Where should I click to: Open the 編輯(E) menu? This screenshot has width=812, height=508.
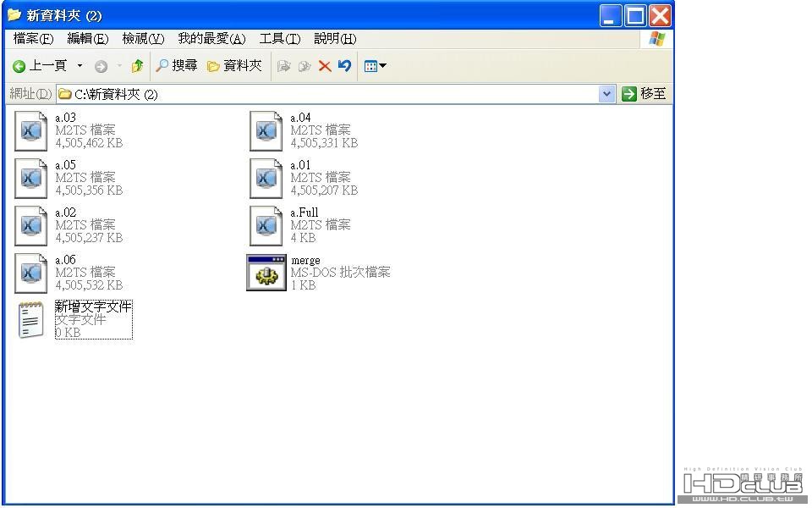tap(87, 39)
